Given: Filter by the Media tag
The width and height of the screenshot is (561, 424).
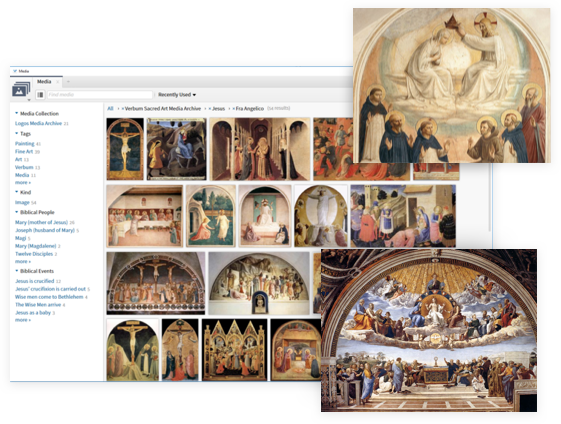Looking at the screenshot, I should pyautogui.click(x=22, y=175).
